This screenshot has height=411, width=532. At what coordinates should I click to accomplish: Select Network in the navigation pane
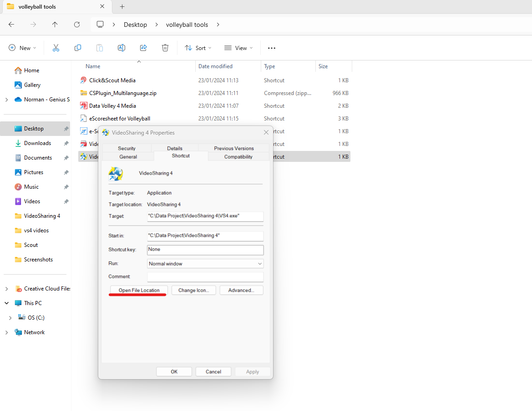click(34, 332)
